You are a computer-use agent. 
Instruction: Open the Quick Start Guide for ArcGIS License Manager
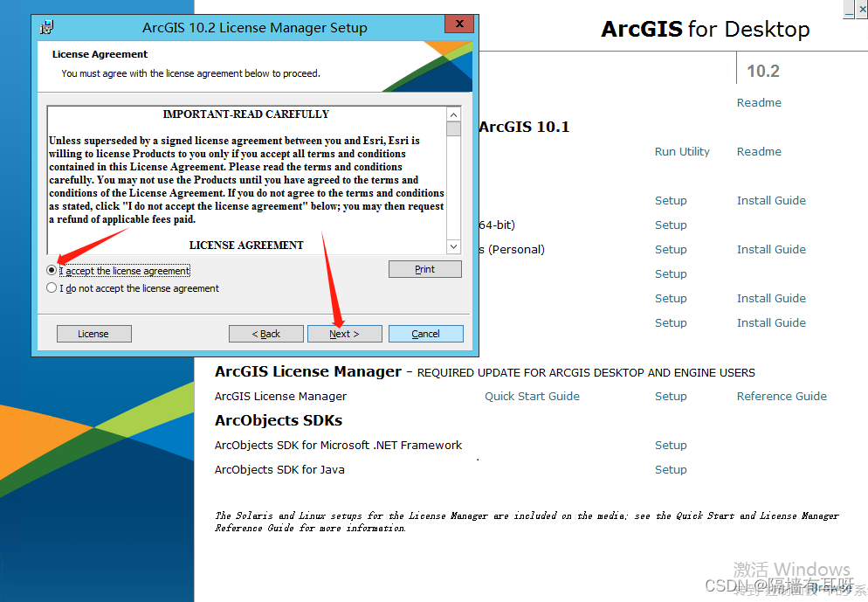(x=531, y=396)
